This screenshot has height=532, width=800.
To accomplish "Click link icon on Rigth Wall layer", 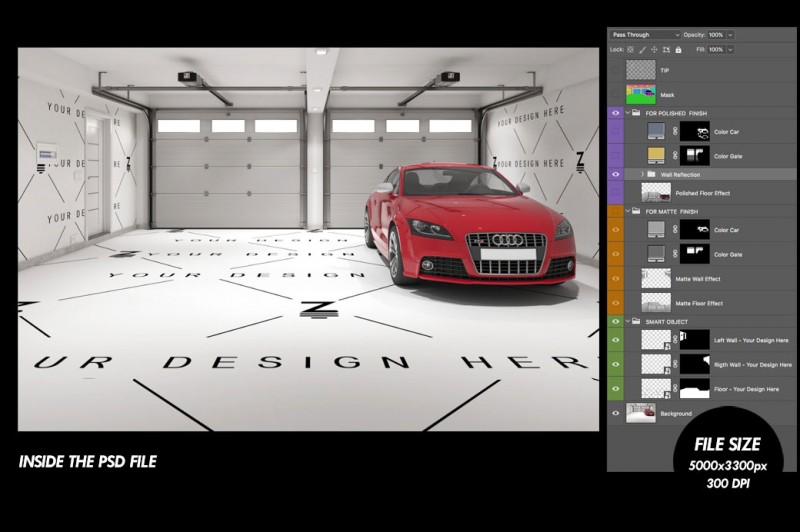I will tap(675, 364).
